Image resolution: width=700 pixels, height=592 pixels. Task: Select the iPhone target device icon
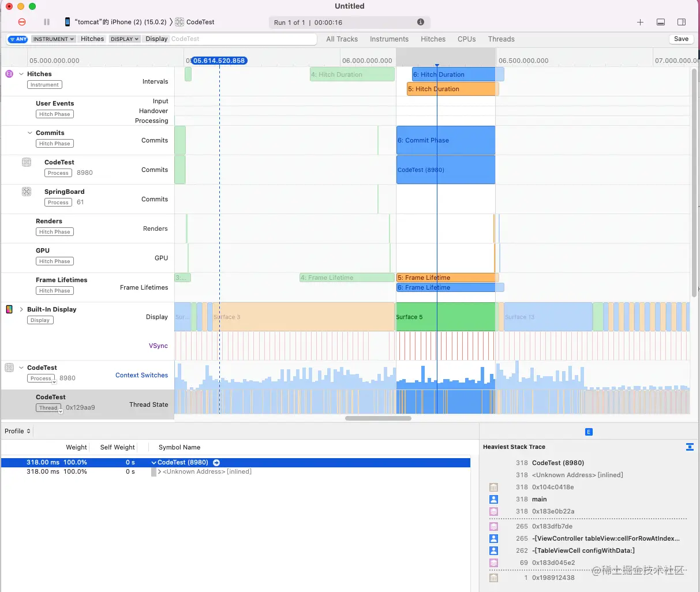pos(68,22)
